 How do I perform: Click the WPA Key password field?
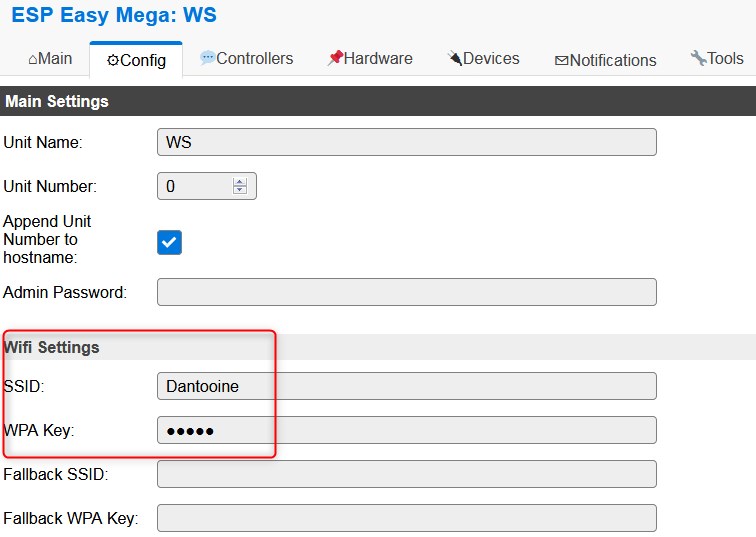pyautogui.click(x=406, y=430)
